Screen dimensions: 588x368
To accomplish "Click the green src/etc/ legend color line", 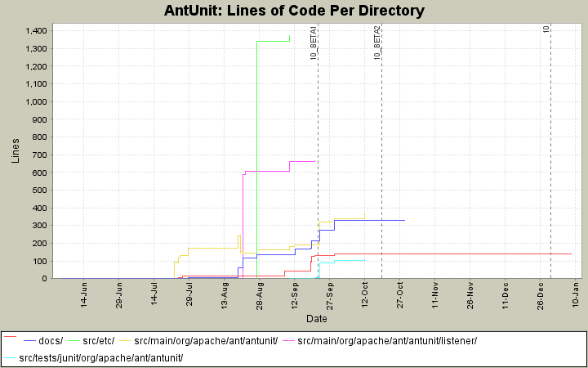I will [73, 341].
